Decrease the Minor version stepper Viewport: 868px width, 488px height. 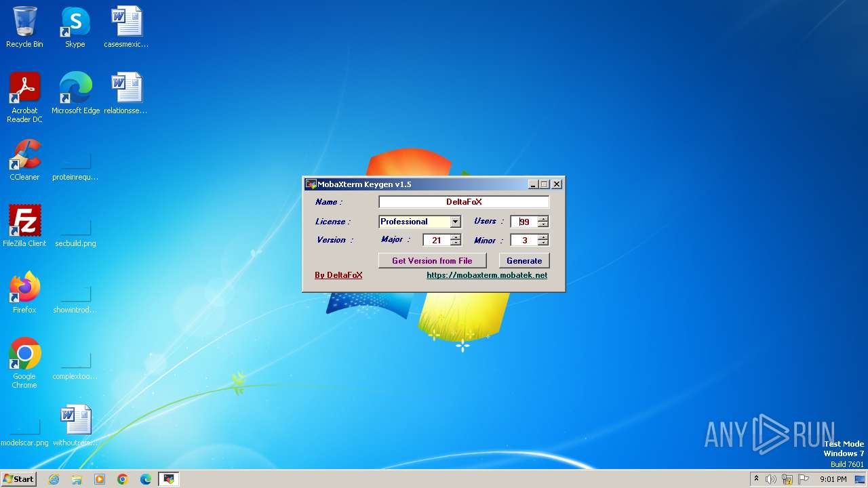pos(543,243)
